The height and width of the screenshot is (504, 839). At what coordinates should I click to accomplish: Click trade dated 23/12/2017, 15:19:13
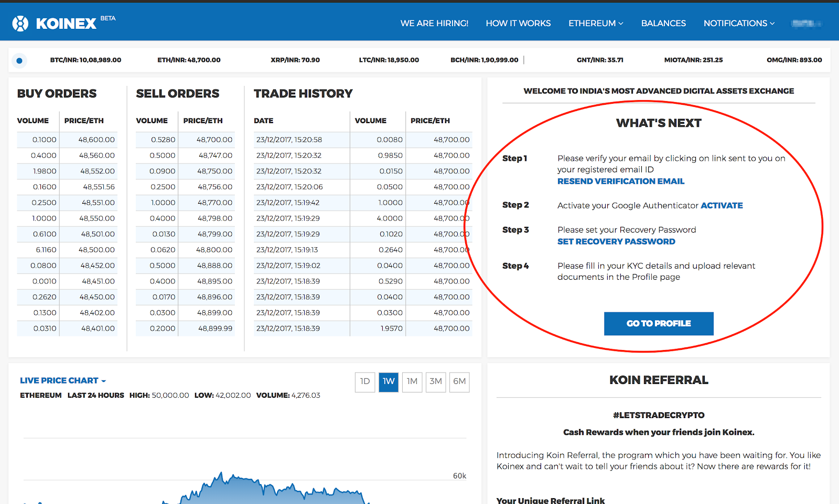(x=287, y=250)
